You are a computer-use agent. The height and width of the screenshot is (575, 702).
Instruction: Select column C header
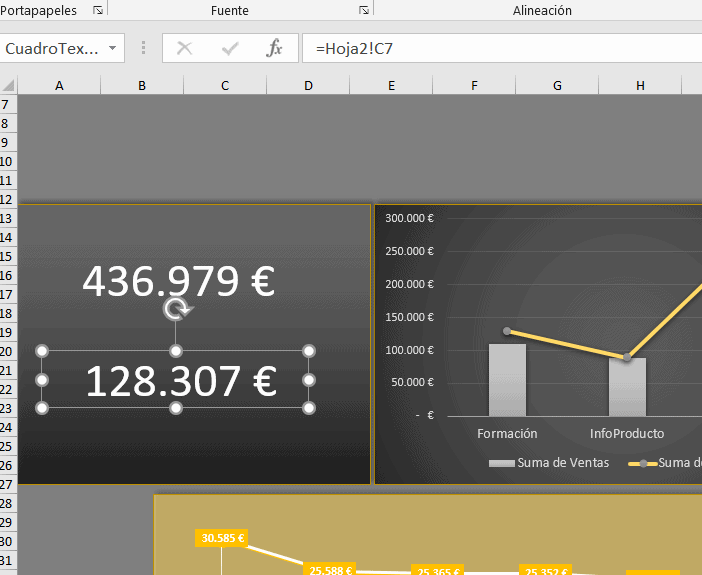[225, 85]
